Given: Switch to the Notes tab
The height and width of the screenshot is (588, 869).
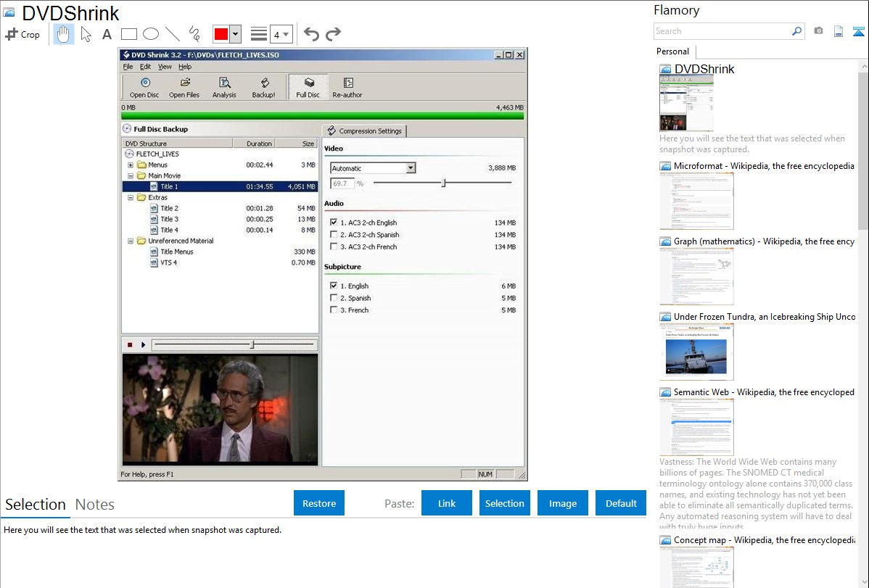Looking at the screenshot, I should pos(95,505).
